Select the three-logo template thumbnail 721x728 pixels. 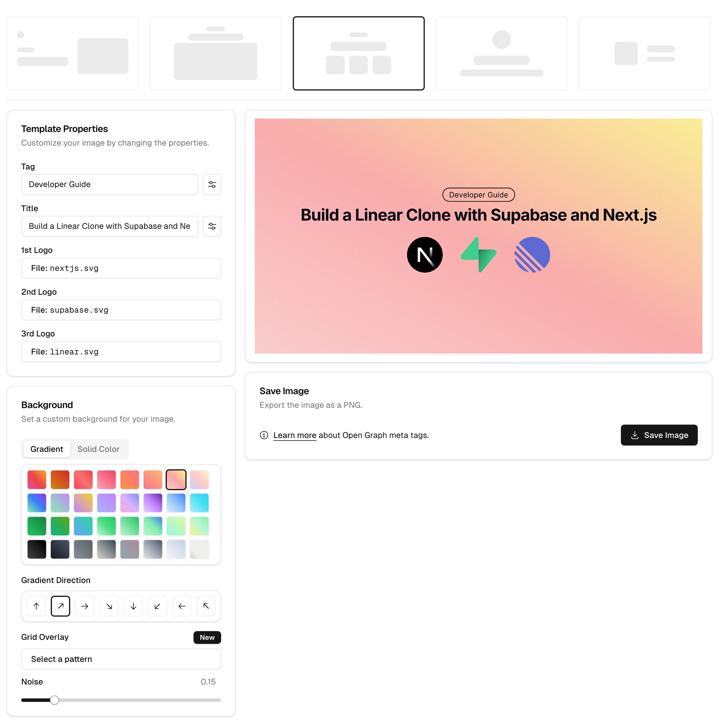[x=358, y=53]
